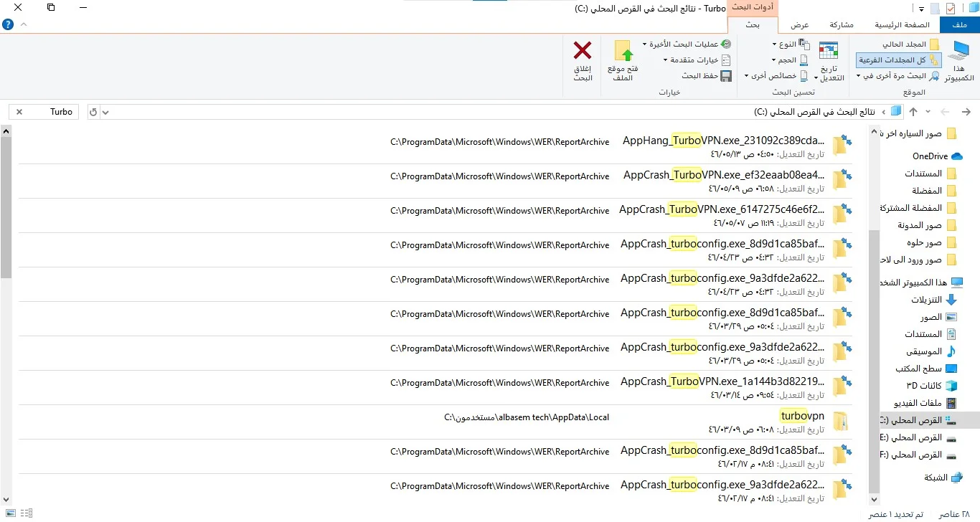Open خصائص أخرى other properties dropdown
The height and width of the screenshot is (522, 980).
pyautogui.click(x=777, y=76)
